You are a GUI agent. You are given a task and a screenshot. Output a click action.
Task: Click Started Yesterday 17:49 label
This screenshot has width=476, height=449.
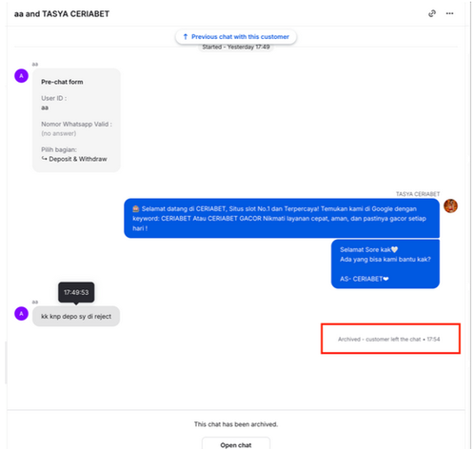click(236, 47)
